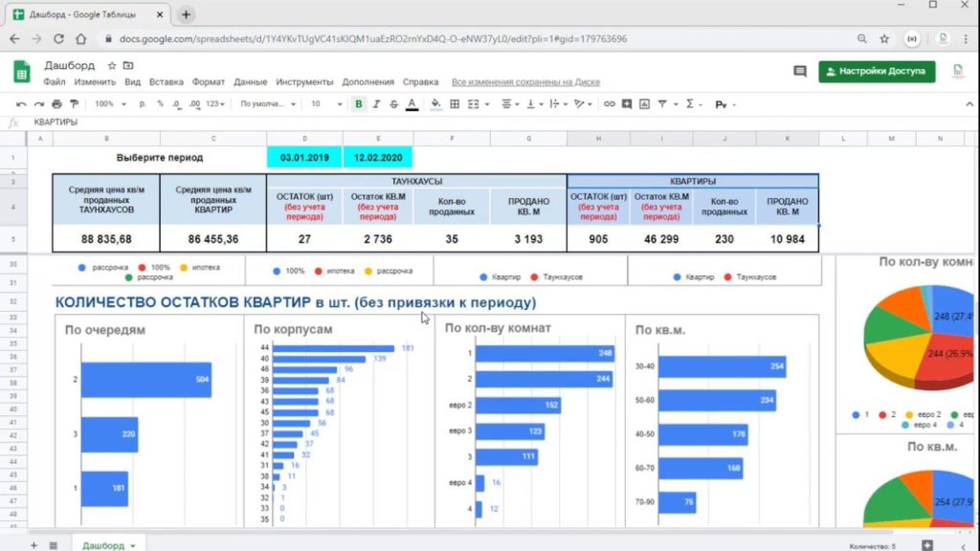The image size is (980, 551).
Task: Click the Paint format roller icon
Action: click(74, 104)
